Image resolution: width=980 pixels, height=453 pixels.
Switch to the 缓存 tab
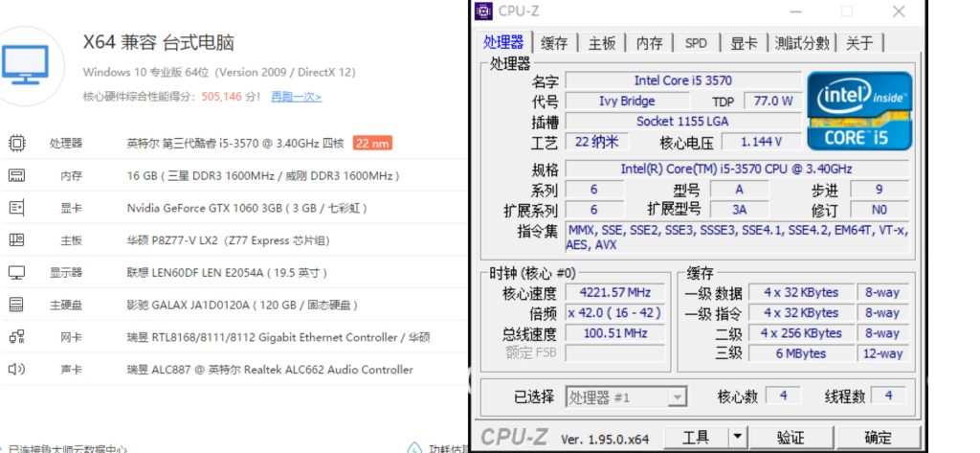click(x=554, y=43)
